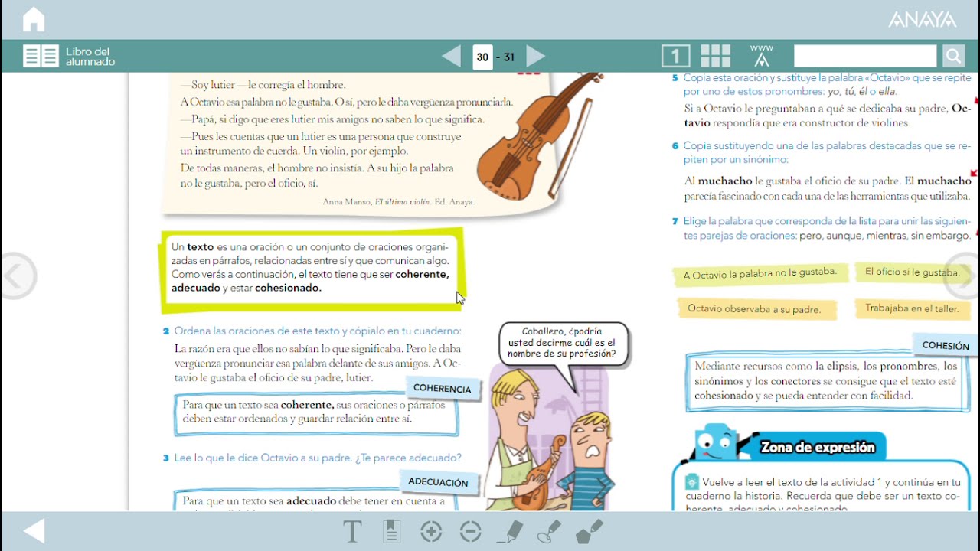Screen dimensions: 980x551
Task: Click the back arrow in bottom bar
Action: (34, 531)
